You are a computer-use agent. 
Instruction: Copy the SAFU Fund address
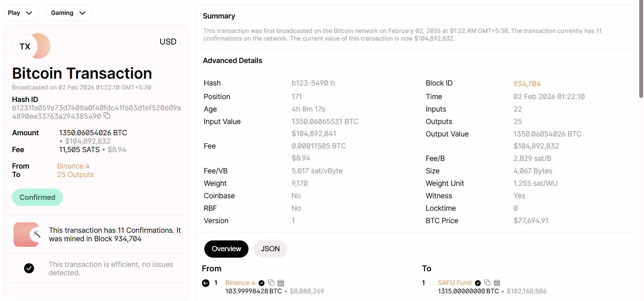pyautogui.click(x=487, y=283)
